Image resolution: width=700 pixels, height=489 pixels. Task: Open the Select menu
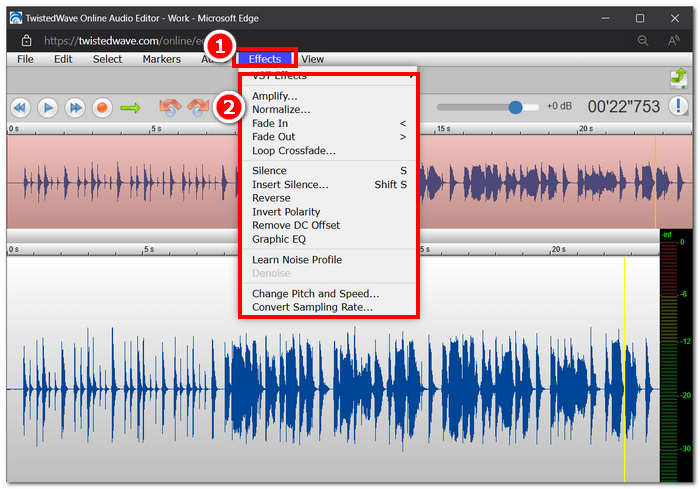click(107, 59)
